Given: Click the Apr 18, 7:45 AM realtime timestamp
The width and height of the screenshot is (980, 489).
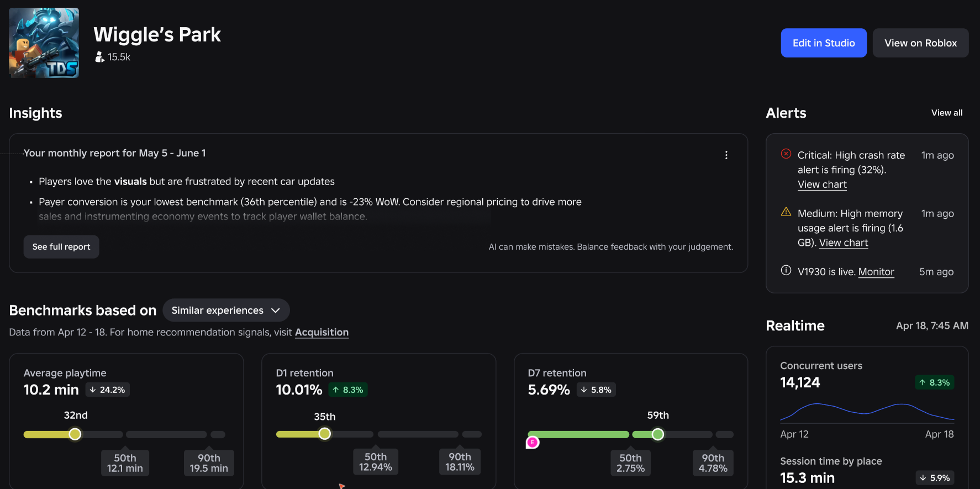Looking at the screenshot, I should tap(932, 326).
